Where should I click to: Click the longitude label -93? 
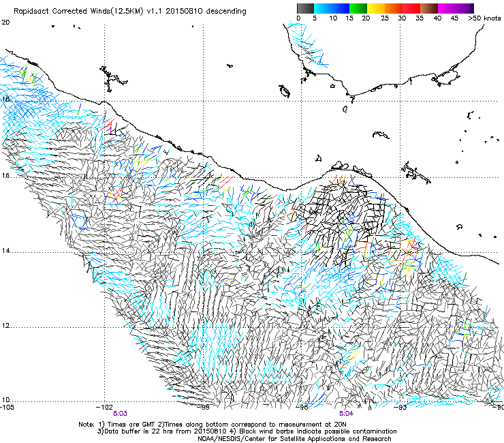pos(401,408)
